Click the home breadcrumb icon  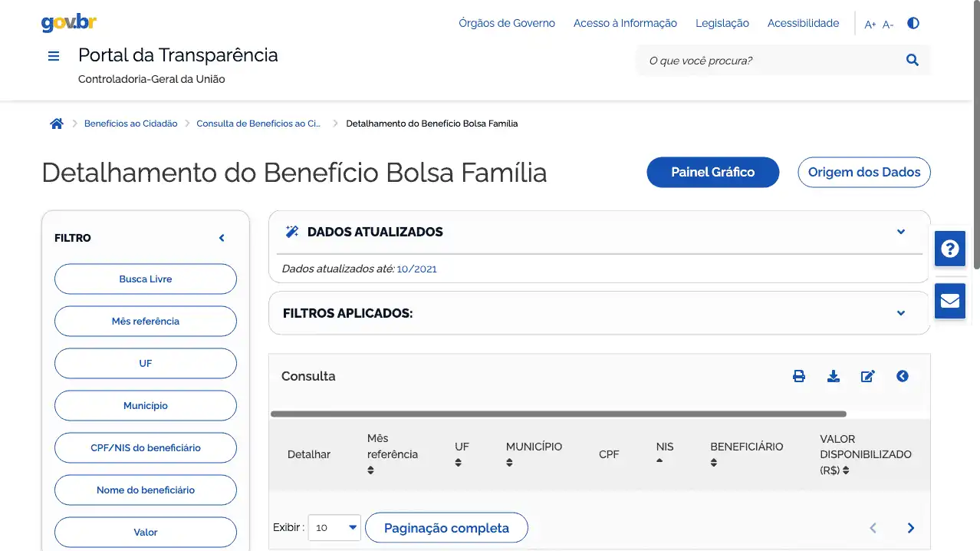point(57,124)
